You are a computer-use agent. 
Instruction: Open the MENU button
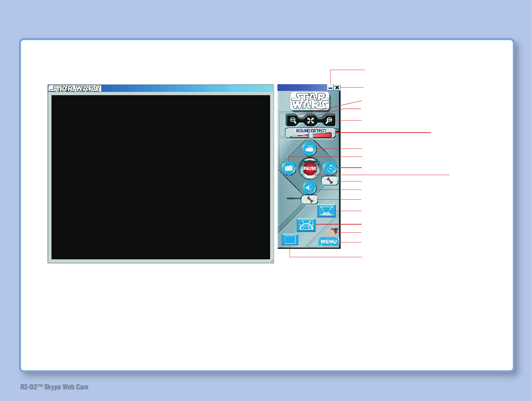(x=329, y=242)
